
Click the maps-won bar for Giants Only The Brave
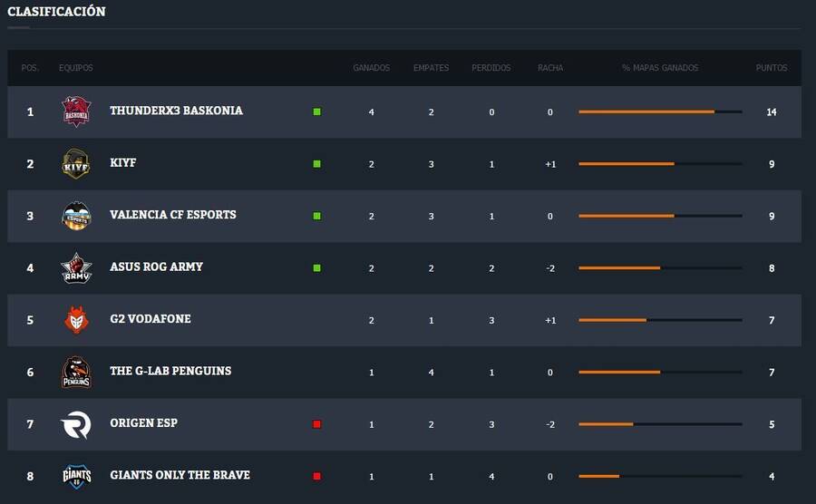(660, 476)
